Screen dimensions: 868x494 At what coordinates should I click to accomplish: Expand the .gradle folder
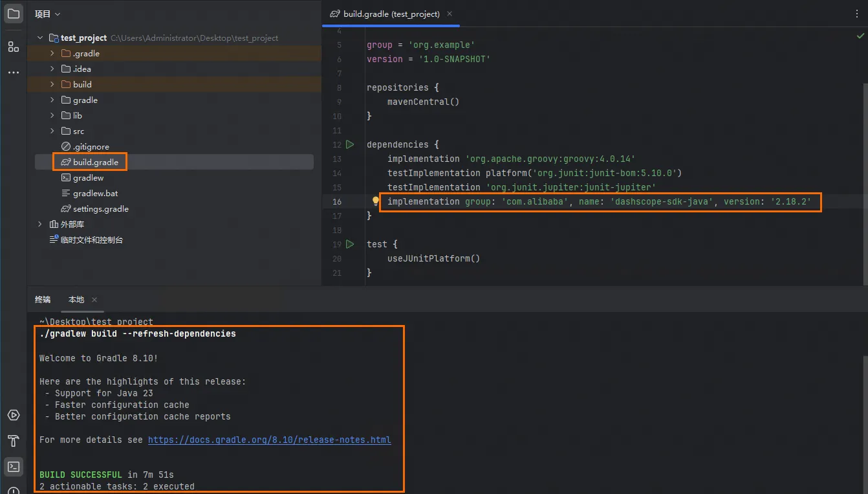[52, 53]
